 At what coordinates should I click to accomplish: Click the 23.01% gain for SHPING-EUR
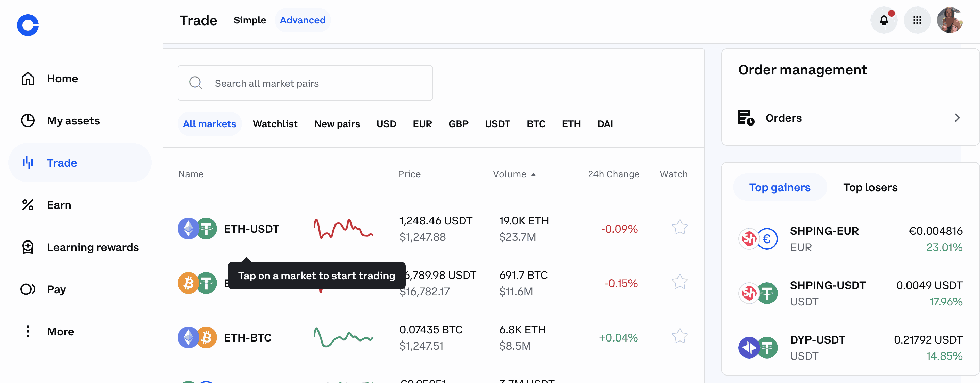pyautogui.click(x=944, y=248)
